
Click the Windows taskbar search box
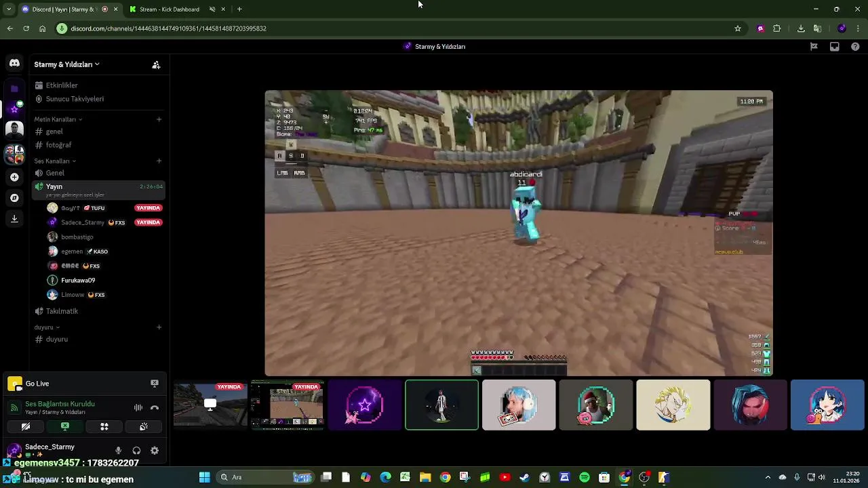[x=264, y=477]
